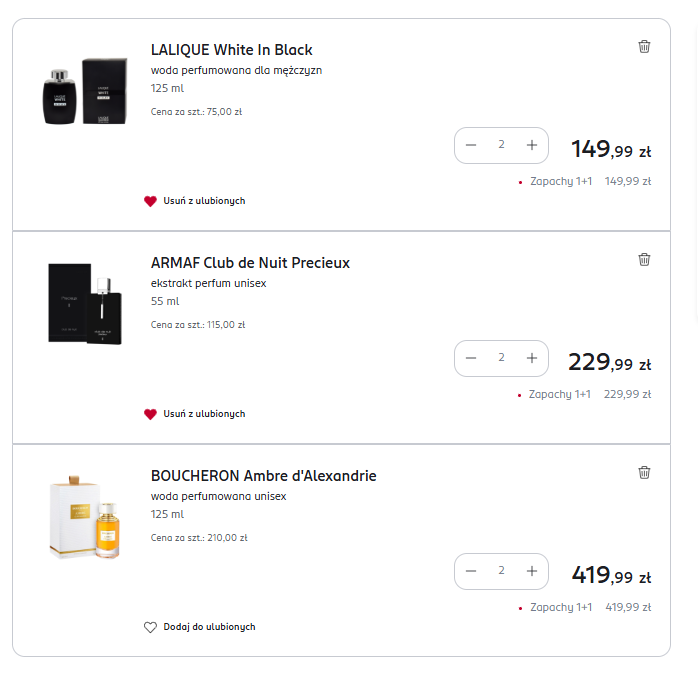698x676 pixels.
Task: Increase ARMAF Club de Nuit quantity
Action: pyautogui.click(x=532, y=358)
